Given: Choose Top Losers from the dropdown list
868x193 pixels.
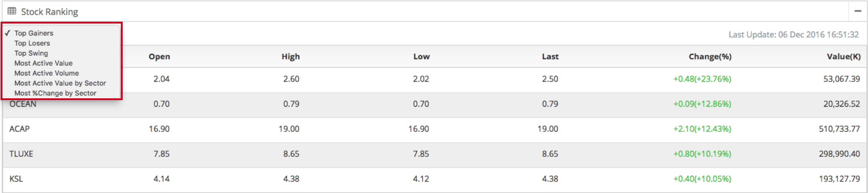Looking at the screenshot, I should (x=32, y=43).
